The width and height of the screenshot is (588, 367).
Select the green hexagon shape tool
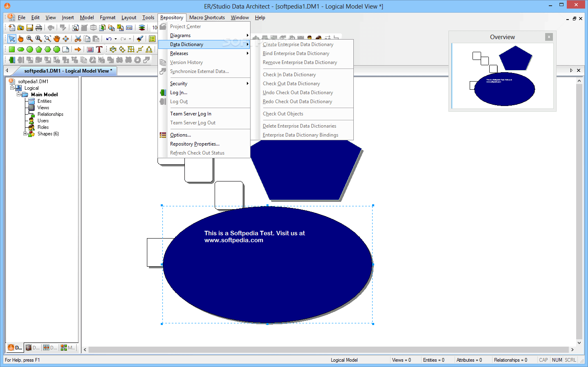[x=48, y=49]
